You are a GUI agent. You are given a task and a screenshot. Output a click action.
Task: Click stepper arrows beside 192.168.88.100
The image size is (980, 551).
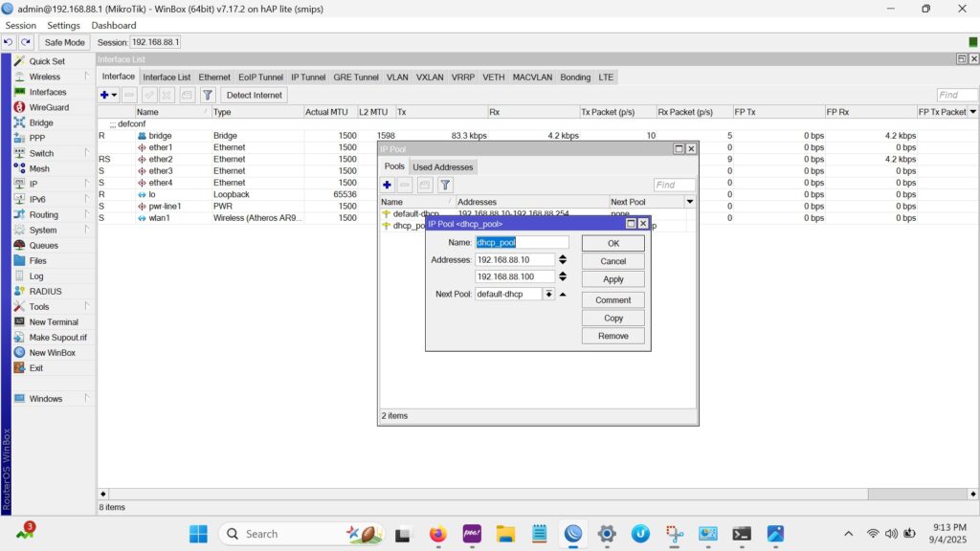(563, 276)
